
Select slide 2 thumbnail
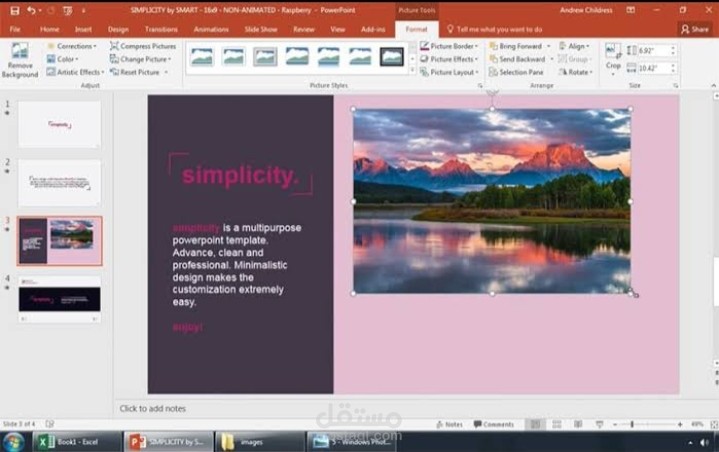[x=60, y=183]
